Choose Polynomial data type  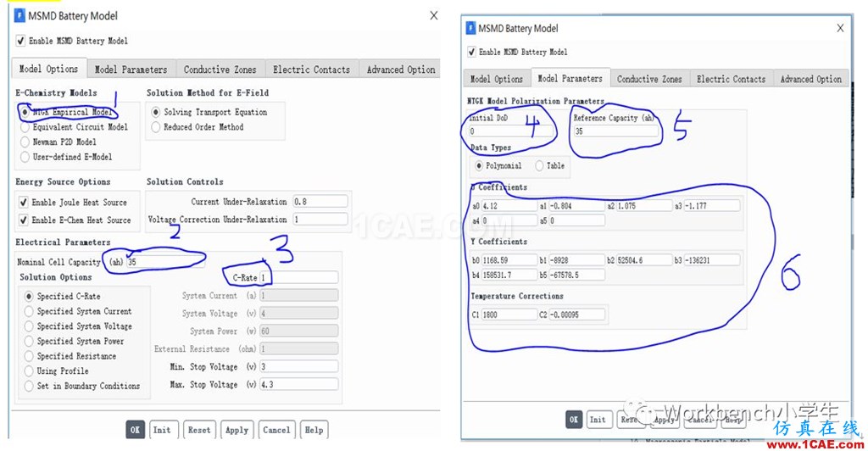[479, 166]
